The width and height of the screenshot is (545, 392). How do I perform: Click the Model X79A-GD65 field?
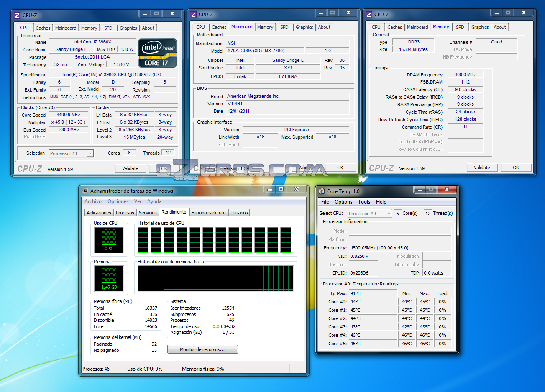tap(265, 51)
